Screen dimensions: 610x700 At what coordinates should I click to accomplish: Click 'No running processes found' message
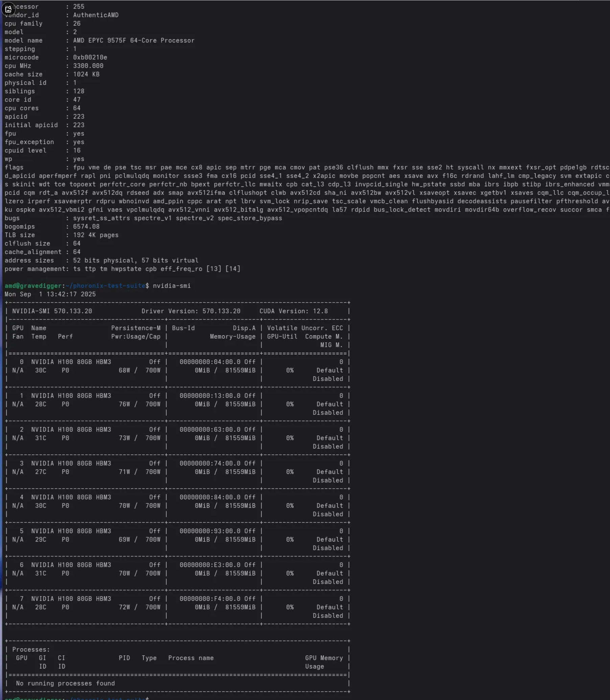click(x=65, y=683)
